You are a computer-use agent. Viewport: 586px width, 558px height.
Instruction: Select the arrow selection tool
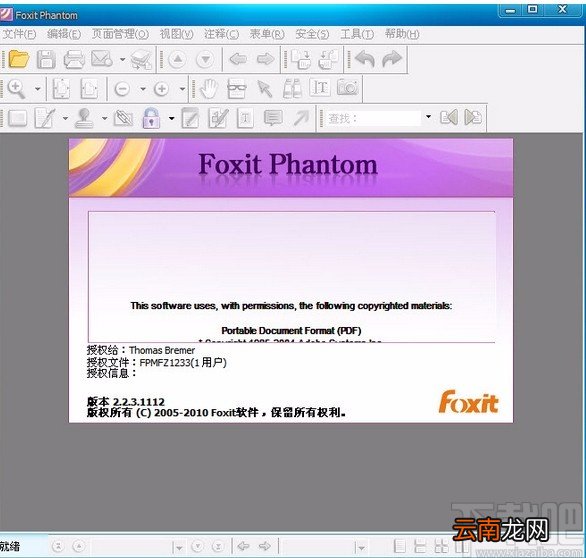pyautogui.click(x=265, y=89)
